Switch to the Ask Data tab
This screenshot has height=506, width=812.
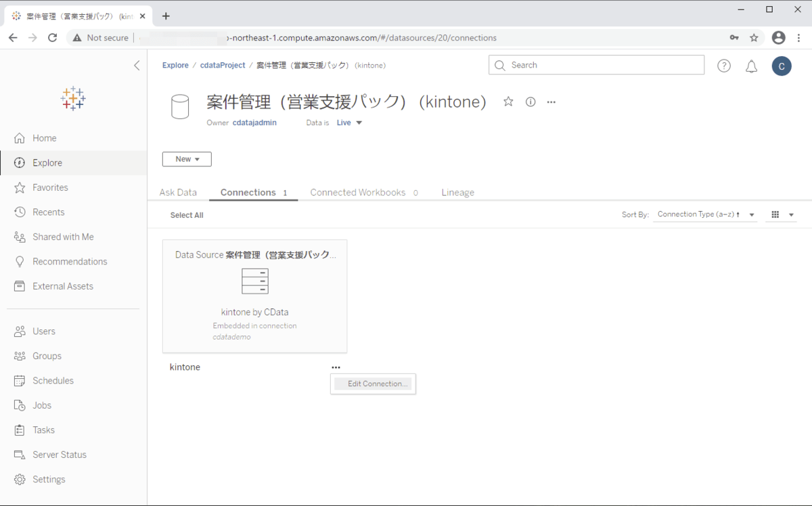178,193
